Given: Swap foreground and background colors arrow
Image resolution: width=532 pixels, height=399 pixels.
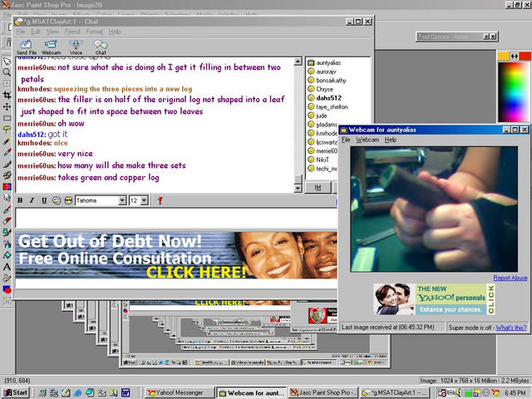Looking at the screenshot, I should tap(515, 56).
